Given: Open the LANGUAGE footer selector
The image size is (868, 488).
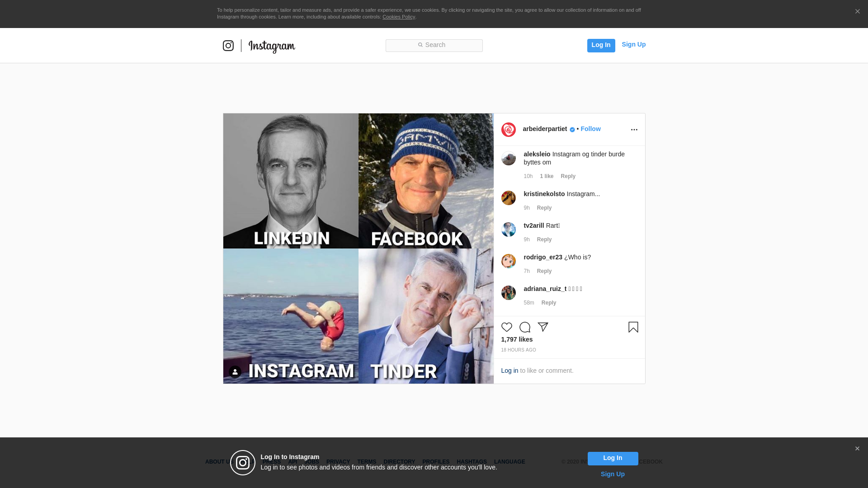Looking at the screenshot, I should pyautogui.click(x=509, y=462).
